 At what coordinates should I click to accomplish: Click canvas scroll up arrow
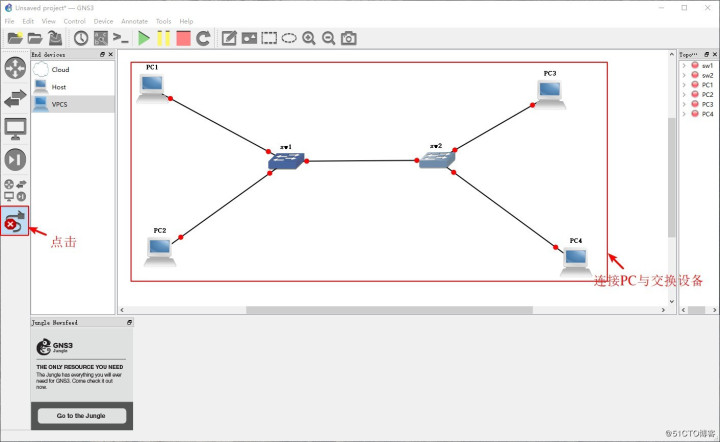[672, 54]
